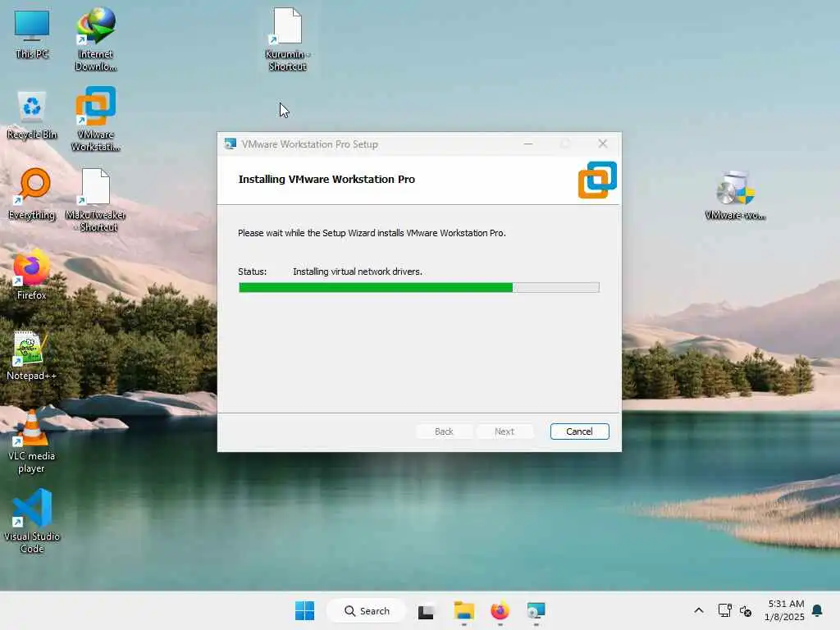Viewport: 840px width, 630px height.
Task: Click the VMware setup title bar icon
Action: (x=231, y=144)
